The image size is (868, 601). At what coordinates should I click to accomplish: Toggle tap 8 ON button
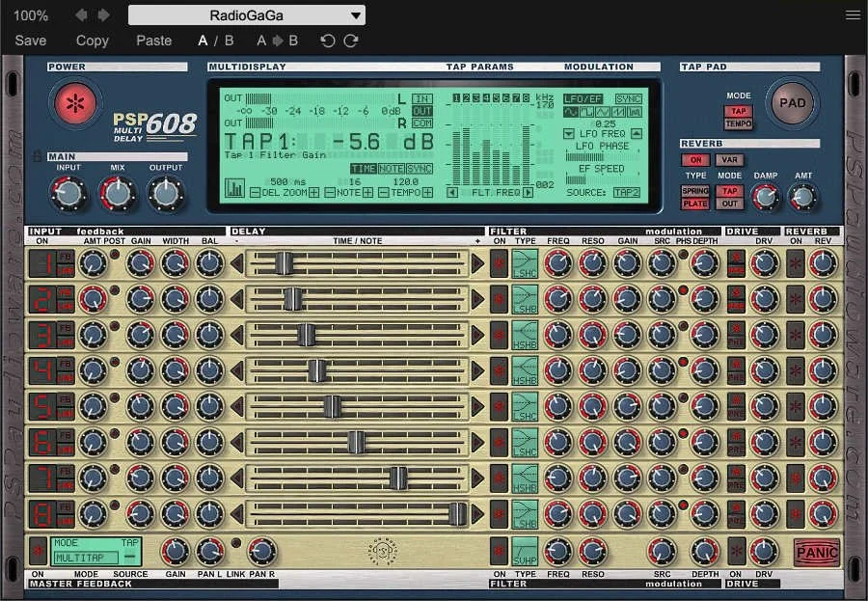pyautogui.click(x=42, y=514)
